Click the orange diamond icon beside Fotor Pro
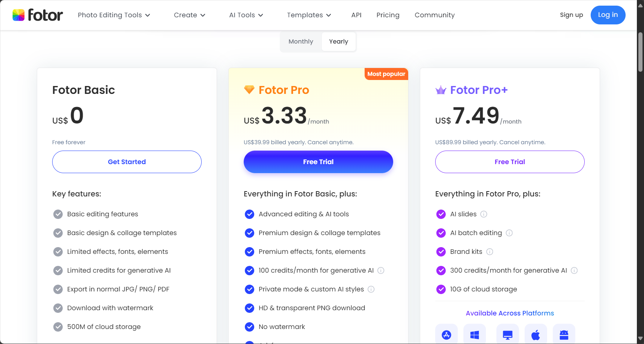 (249, 90)
